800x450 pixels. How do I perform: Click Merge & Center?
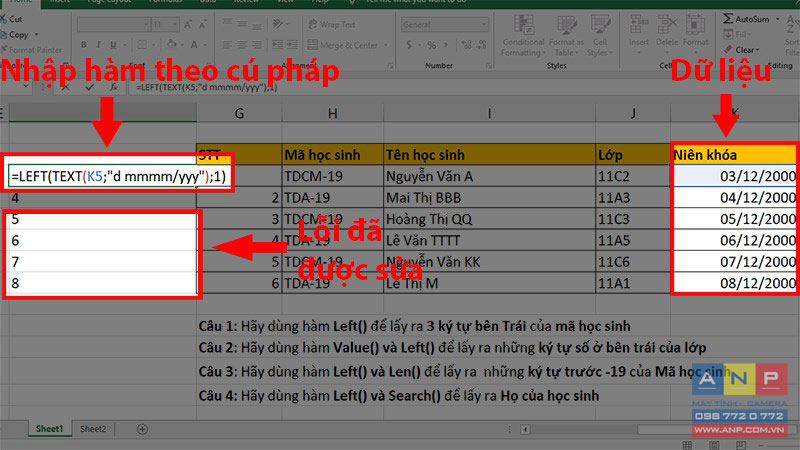343,45
